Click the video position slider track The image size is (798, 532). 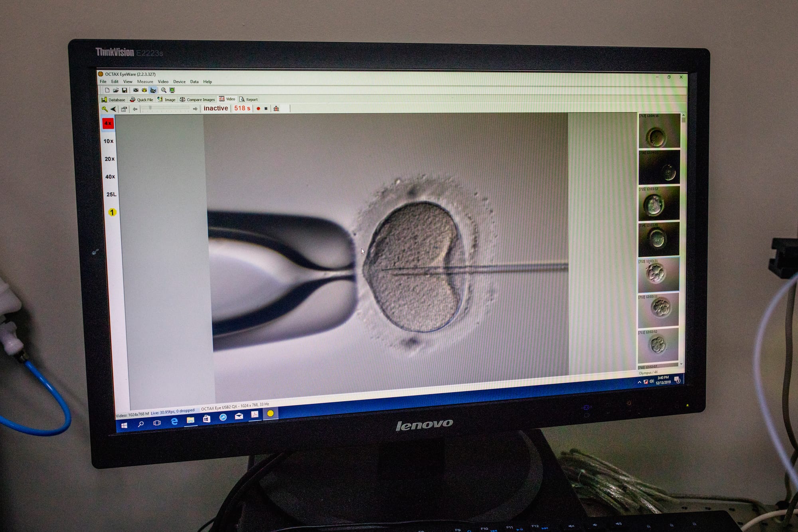pos(166,108)
